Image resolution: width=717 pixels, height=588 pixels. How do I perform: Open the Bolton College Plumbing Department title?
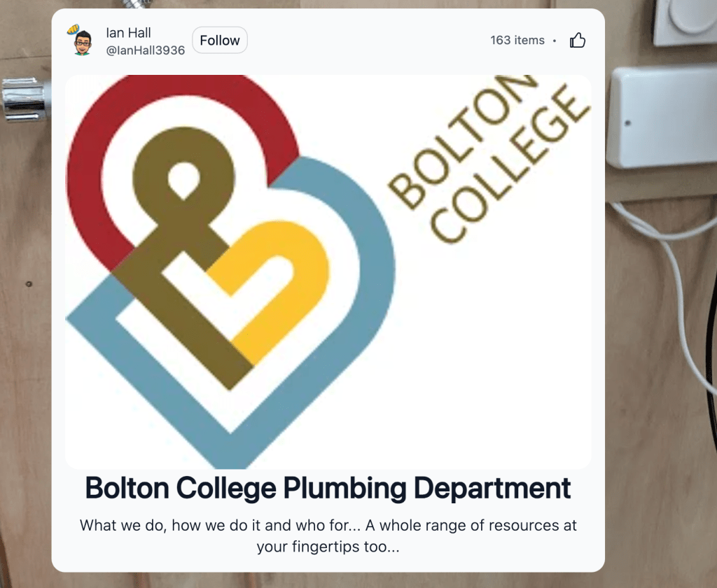pyautogui.click(x=328, y=488)
